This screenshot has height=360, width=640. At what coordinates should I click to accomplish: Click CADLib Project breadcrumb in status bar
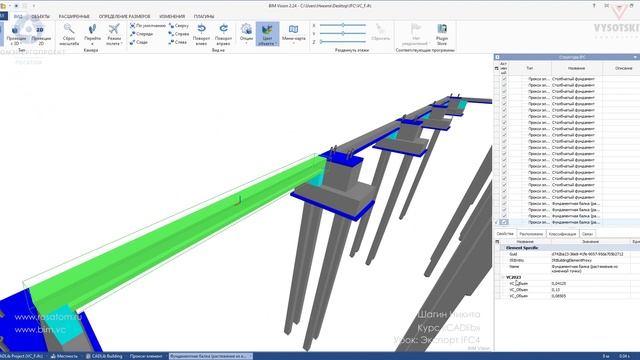pyautogui.click(x=21, y=356)
